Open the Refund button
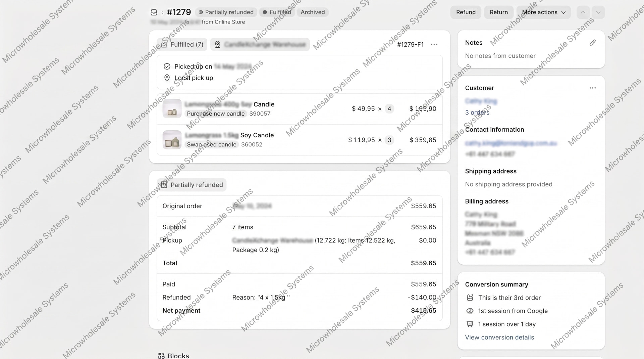 click(466, 12)
